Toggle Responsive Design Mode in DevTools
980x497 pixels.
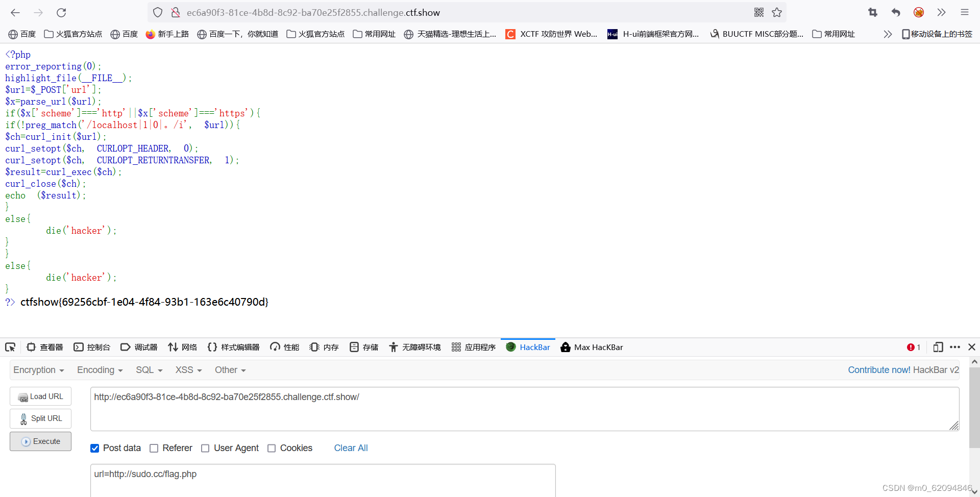click(x=938, y=347)
